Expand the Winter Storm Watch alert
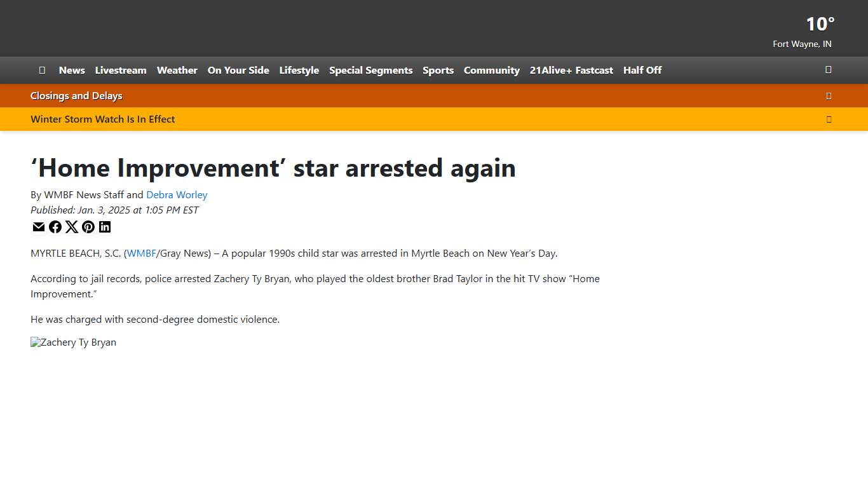The image size is (868, 488). (829, 119)
